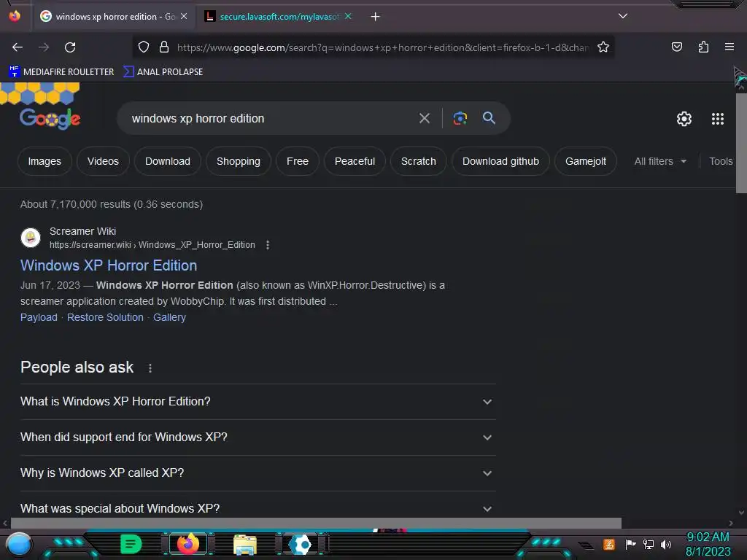Click the Screamer Wiki site icon

(x=31, y=238)
